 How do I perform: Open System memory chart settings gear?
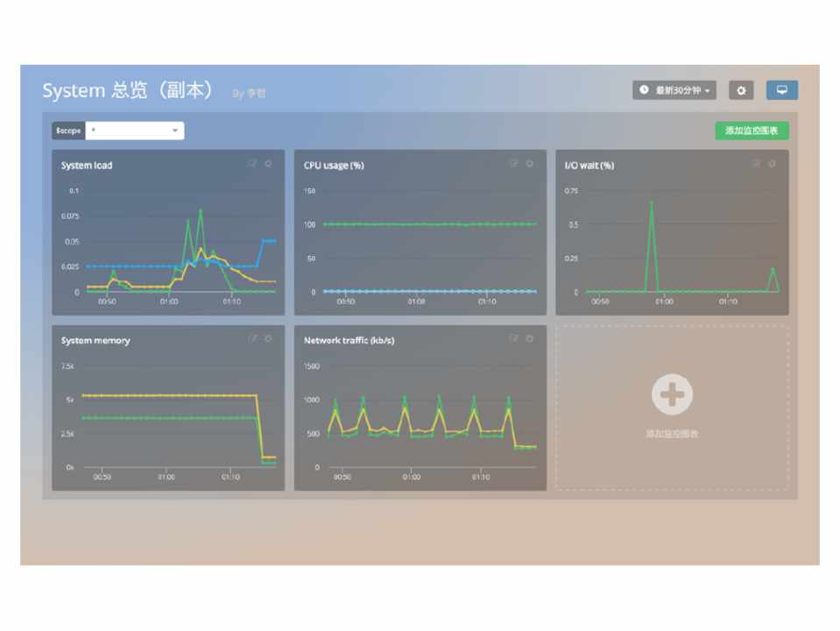(x=268, y=339)
